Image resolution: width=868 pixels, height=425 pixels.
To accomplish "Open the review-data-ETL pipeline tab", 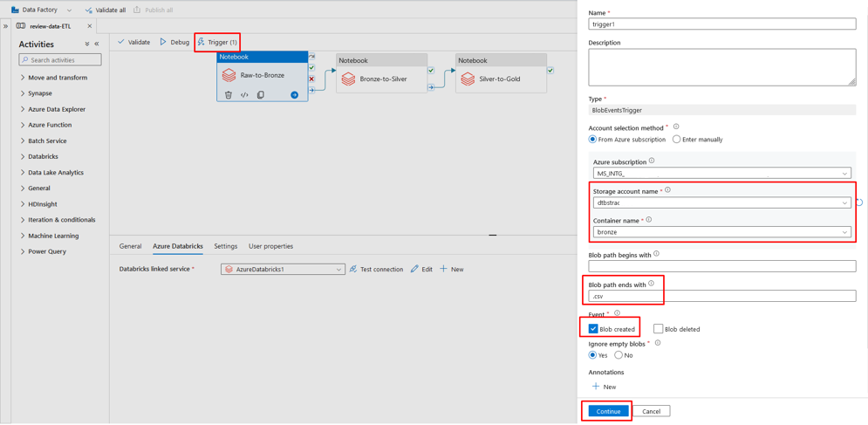I will tap(50, 26).
